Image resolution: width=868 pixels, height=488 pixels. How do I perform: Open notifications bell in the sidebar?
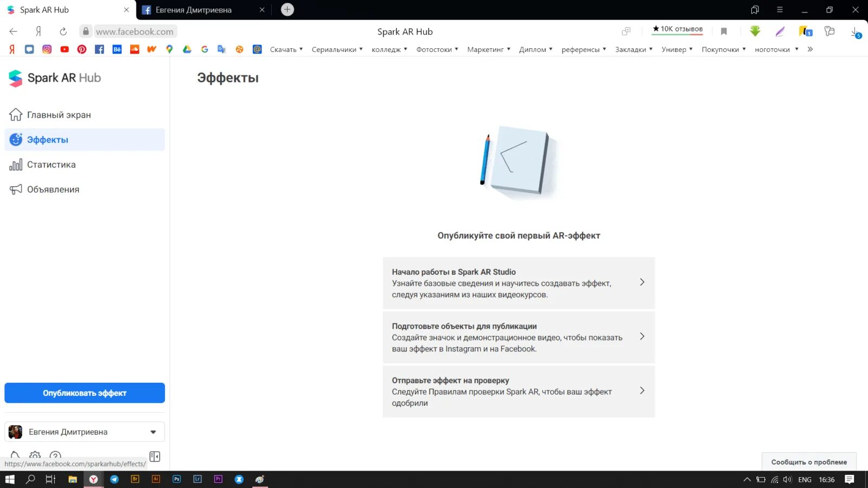tap(15, 455)
